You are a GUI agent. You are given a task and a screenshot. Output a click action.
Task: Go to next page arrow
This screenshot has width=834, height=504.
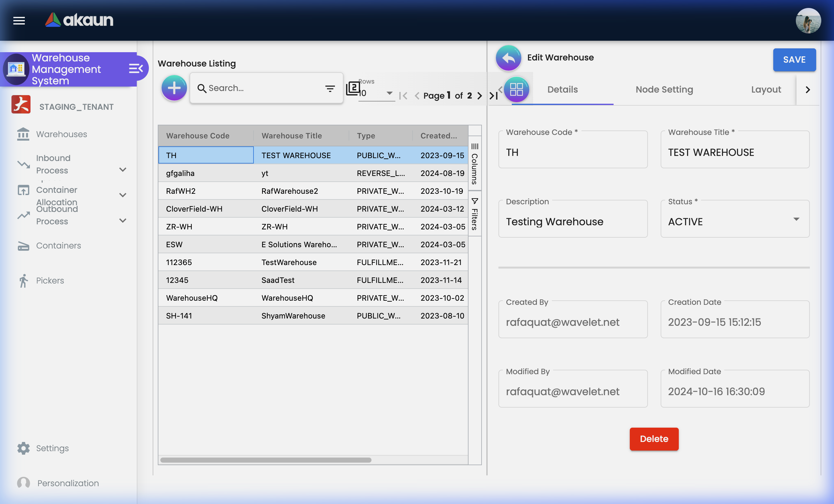tap(479, 96)
